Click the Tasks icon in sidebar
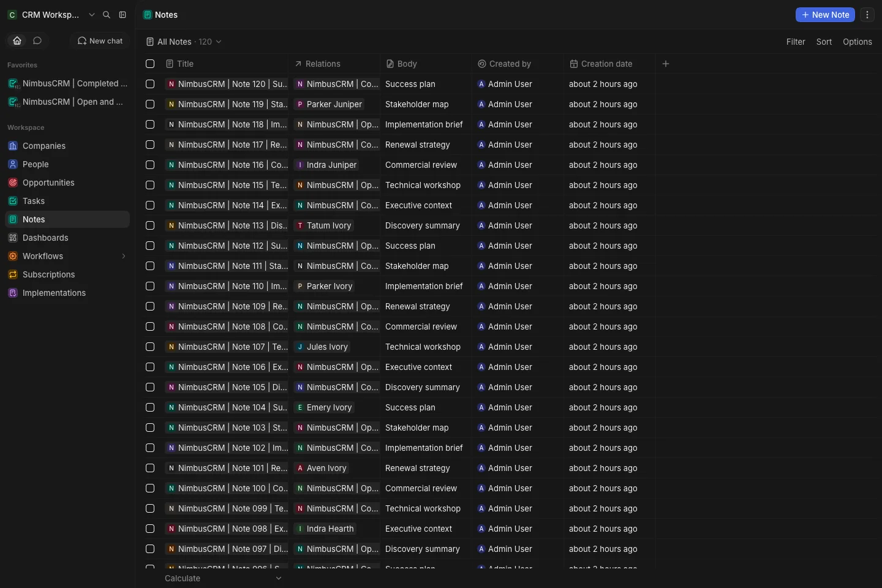The image size is (882, 588). (13, 201)
